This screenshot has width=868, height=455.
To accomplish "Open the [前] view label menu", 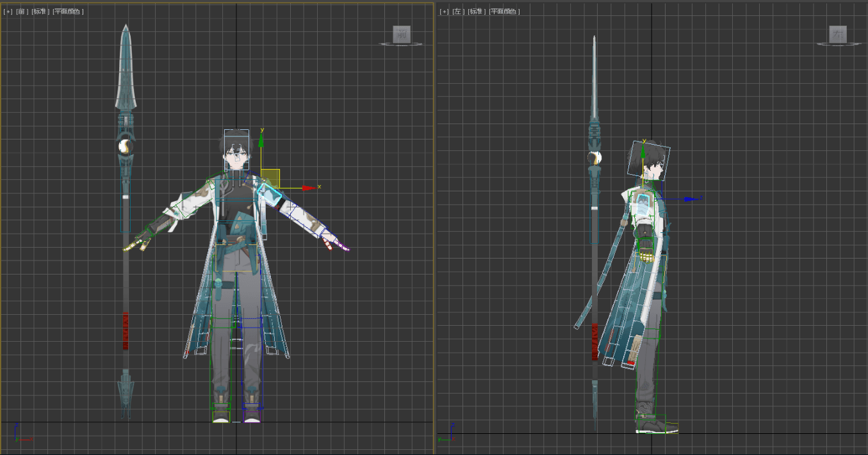I will point(22,12).
